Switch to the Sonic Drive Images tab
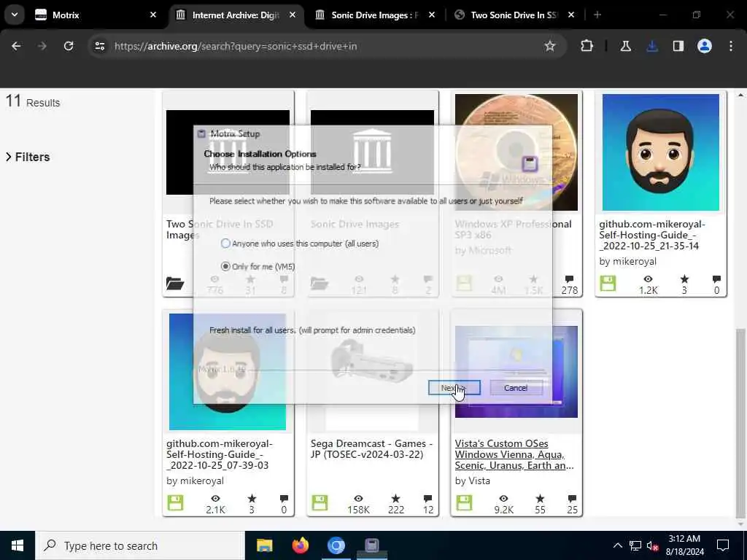Image resolution: width=747 pixels, height=560 pixels. [x=375, y=15]
